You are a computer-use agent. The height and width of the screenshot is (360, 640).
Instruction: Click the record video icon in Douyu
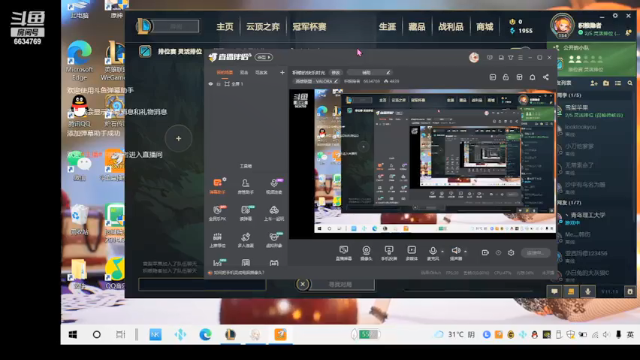tap(485, 253)
